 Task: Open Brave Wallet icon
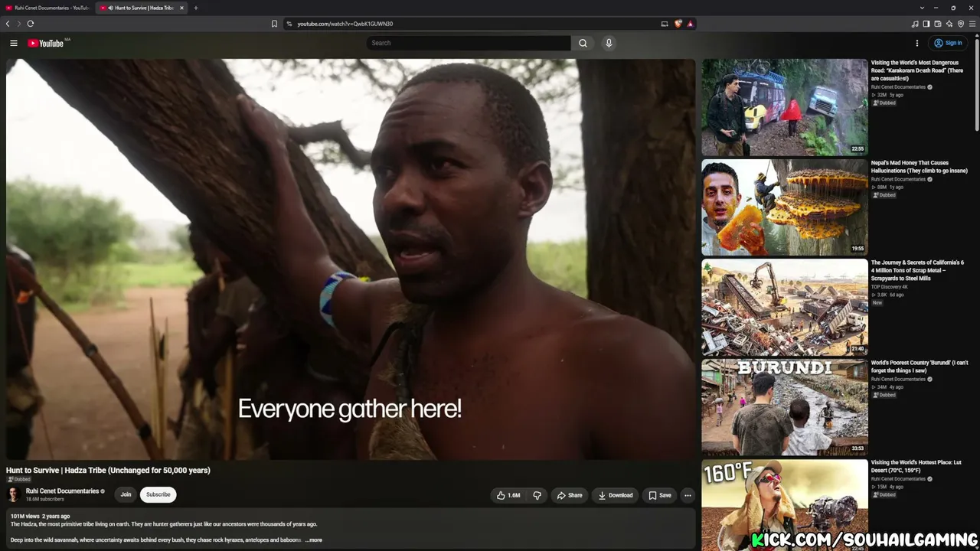(938, 24)
